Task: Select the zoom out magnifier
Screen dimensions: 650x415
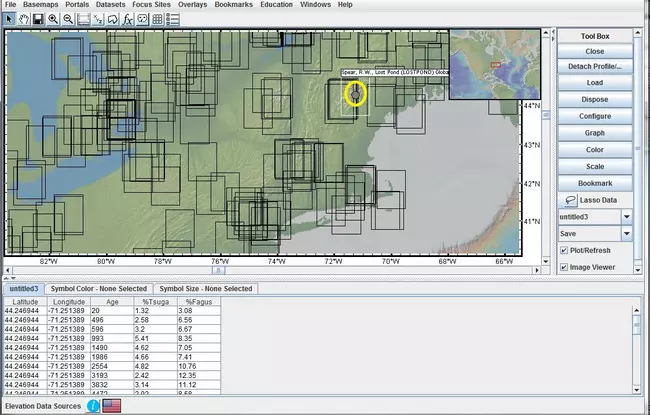Action: (69, 19)
